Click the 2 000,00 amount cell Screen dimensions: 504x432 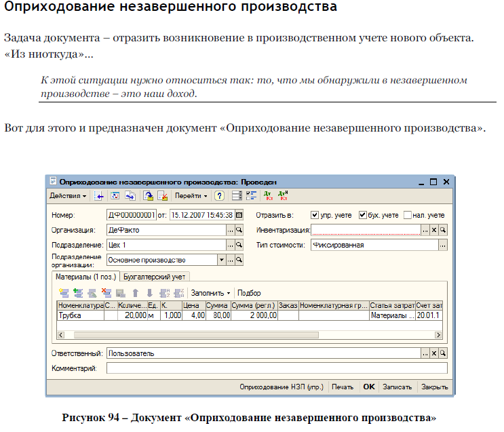coord(254,315)
